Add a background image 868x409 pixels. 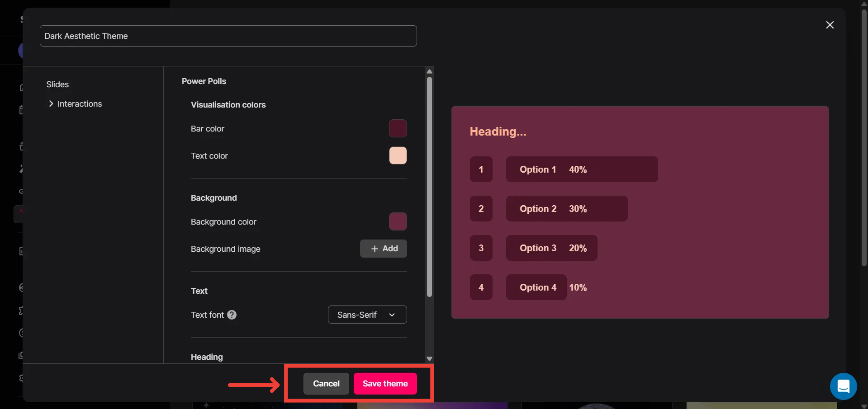383,249
